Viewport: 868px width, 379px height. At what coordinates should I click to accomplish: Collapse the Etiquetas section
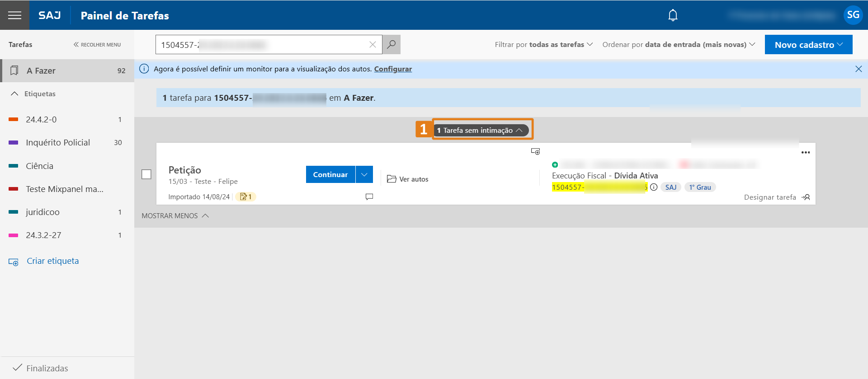click(14, 94)
